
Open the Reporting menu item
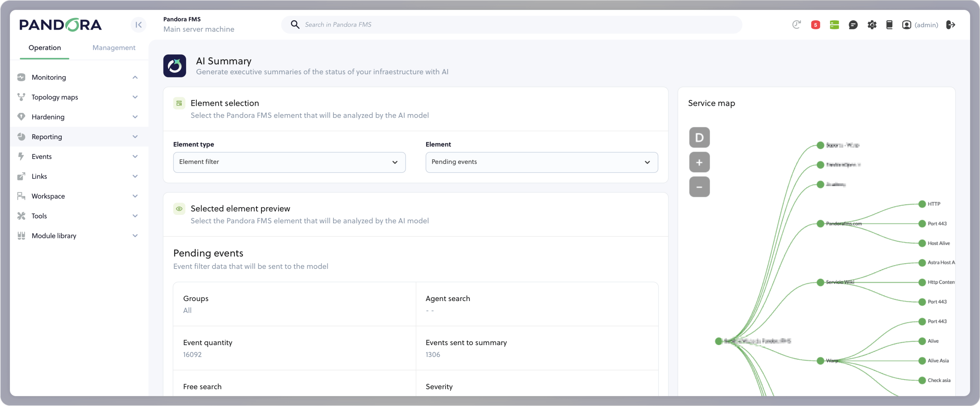coord(79,137)
